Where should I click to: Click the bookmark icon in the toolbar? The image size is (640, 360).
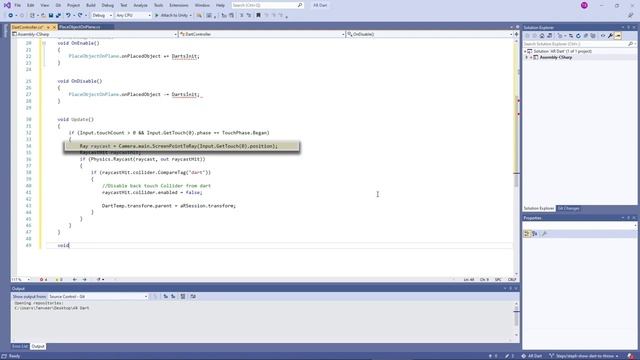tap(258, 15)
